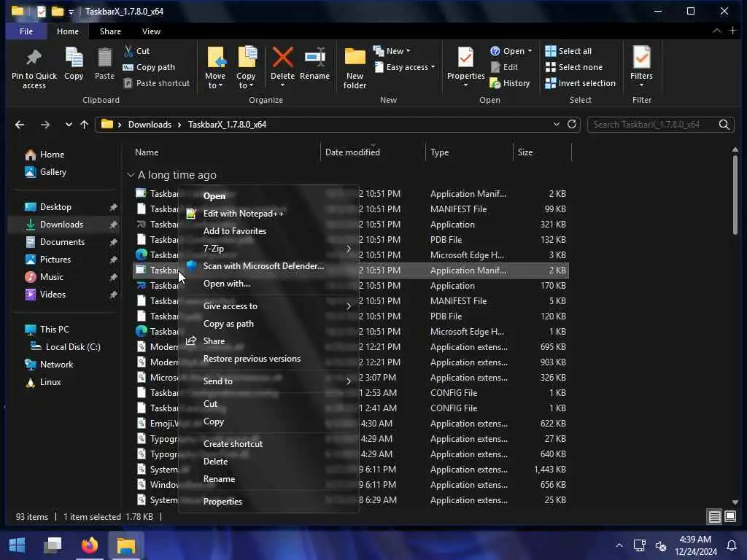Select Scan with Microsoft Defender
This screenshot has width=747, height=560.
tap(268, 266)
